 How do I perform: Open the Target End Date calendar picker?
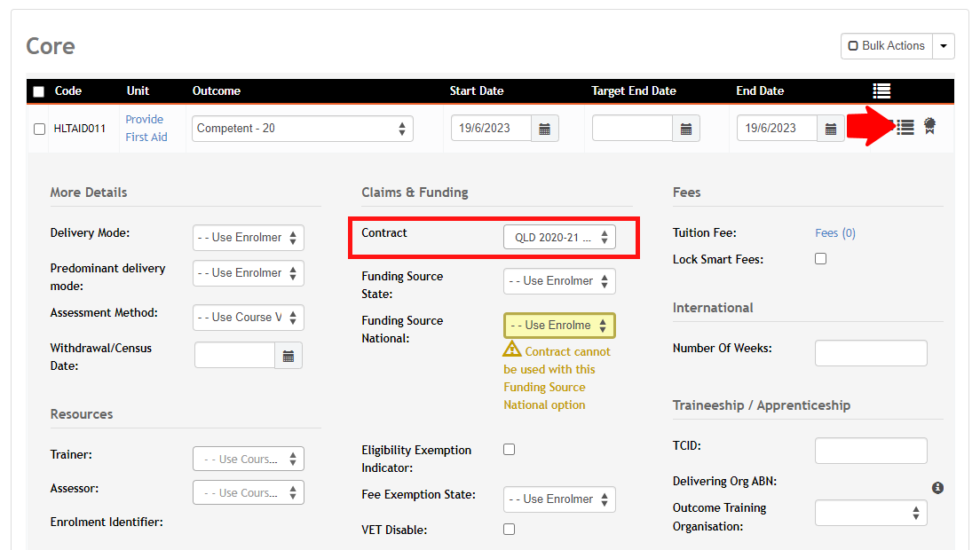[685, 129]
